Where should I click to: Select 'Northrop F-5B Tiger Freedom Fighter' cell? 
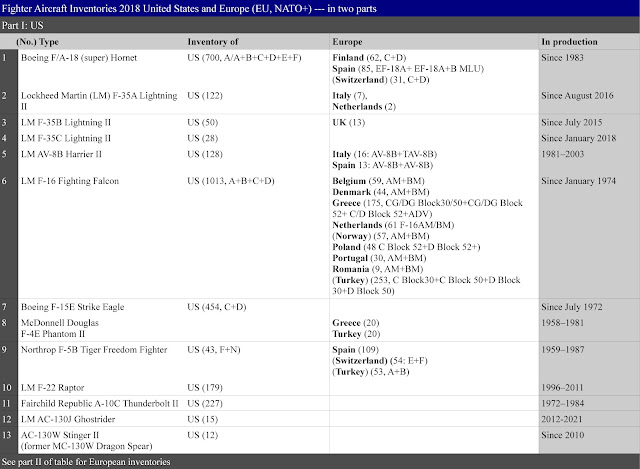click(94, 350)
